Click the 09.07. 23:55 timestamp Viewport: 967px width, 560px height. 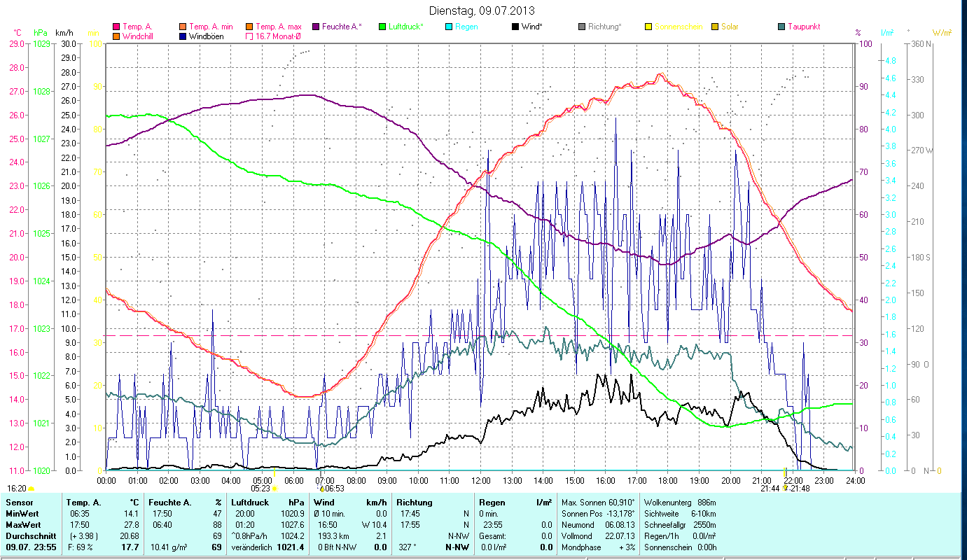point(32,547)
